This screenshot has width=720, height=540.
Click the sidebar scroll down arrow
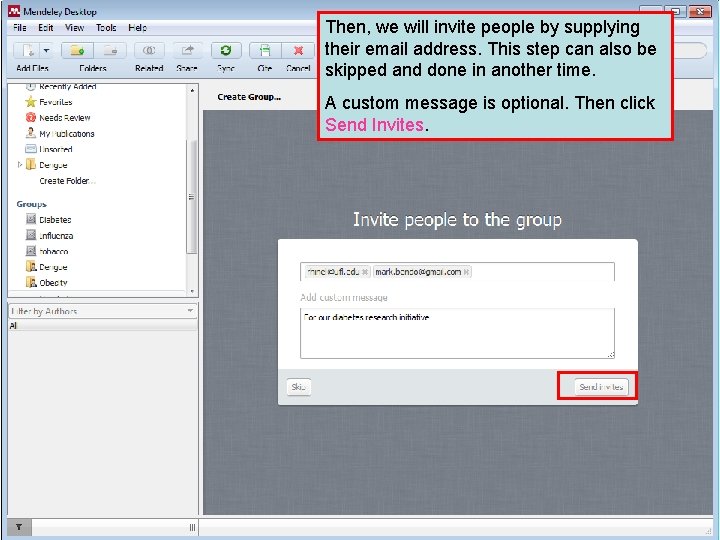[192, 291]
